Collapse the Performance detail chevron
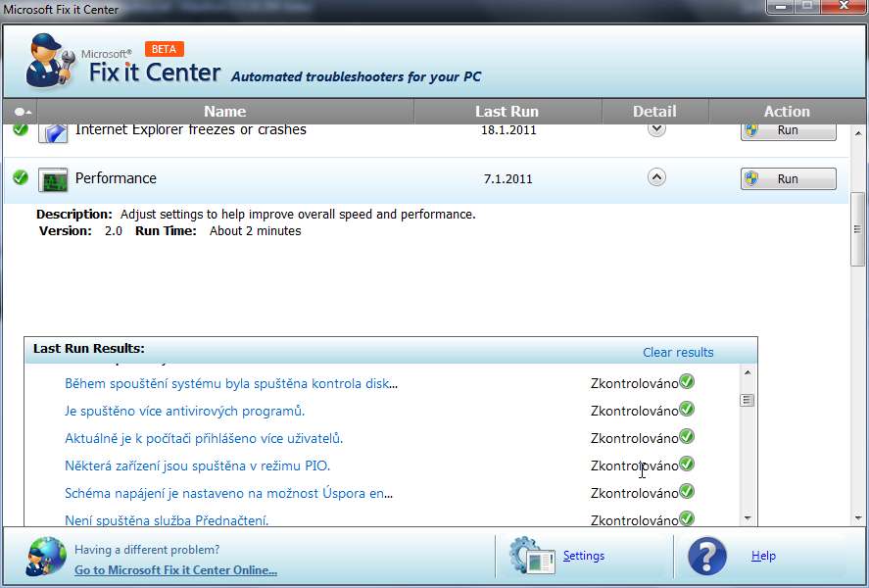 656,177
